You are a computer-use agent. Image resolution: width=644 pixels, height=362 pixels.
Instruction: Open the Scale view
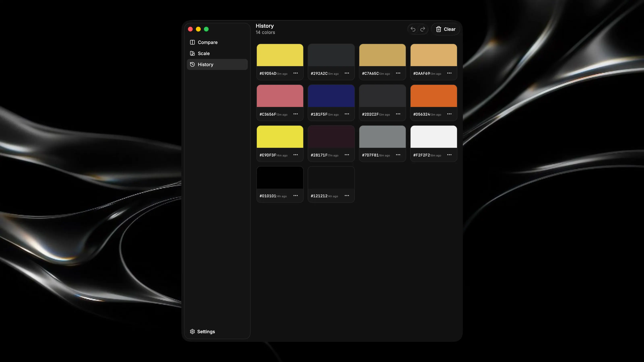[x=217, y=53]
